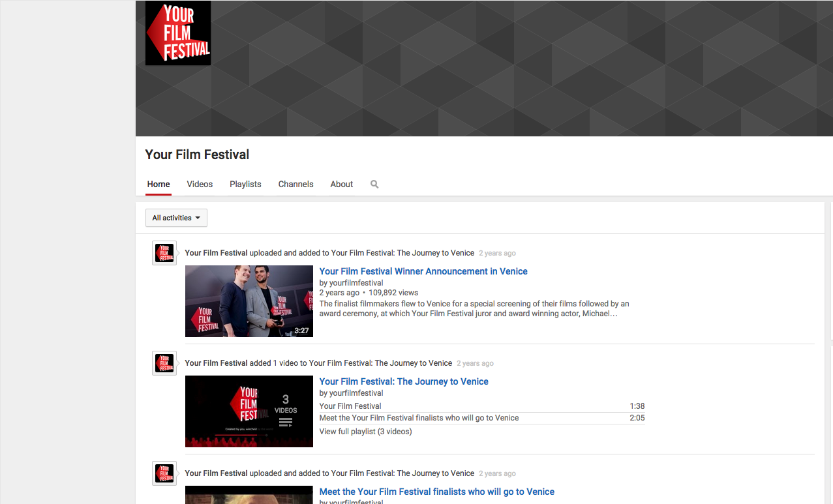This screenshot has height=504, width=833.
Task: Click 'Your Film Festival' name in third activity line
Action: click(216, 473)
